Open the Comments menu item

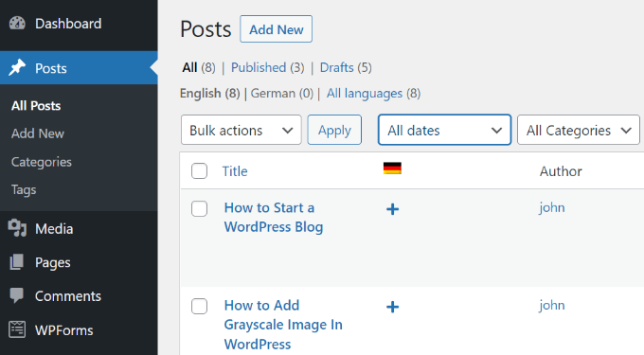pos(79,296)
